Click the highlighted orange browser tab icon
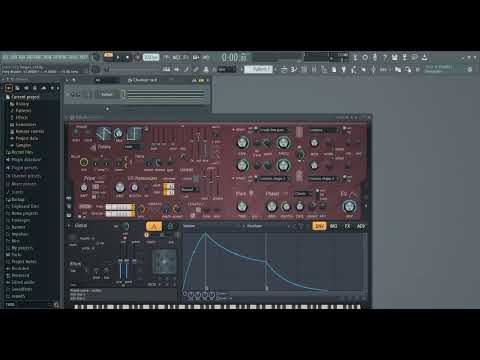Screen dimensions: 480x360 click(9, 88)
